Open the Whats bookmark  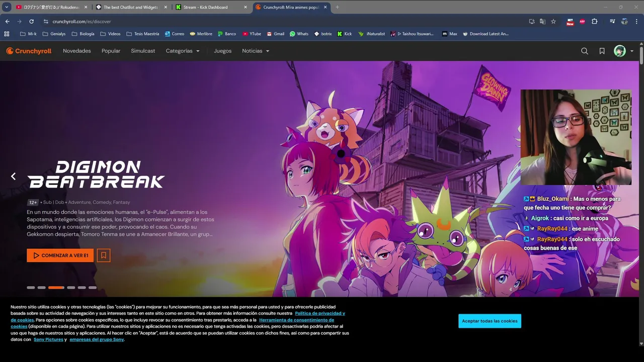(299, 34)
